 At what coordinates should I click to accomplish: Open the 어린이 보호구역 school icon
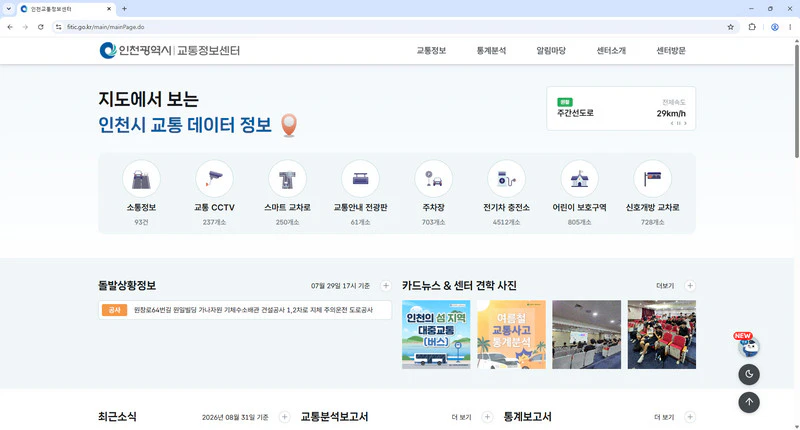click(579, 179)
